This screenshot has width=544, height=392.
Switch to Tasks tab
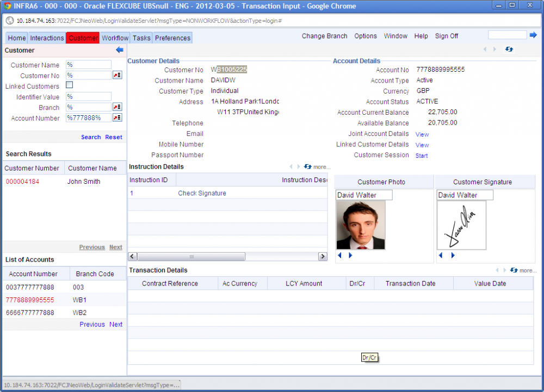coord(141,38)
